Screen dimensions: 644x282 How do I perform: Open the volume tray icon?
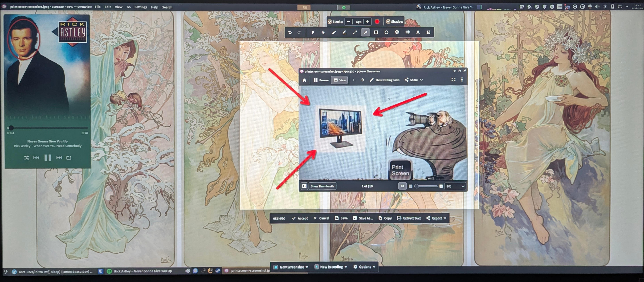(x=597, y=7)
